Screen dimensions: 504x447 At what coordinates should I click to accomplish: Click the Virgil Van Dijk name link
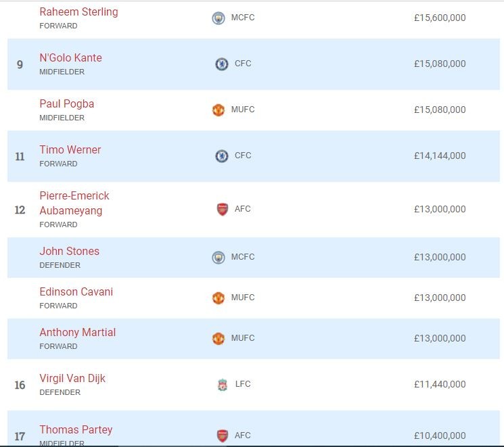click(72, 379)
